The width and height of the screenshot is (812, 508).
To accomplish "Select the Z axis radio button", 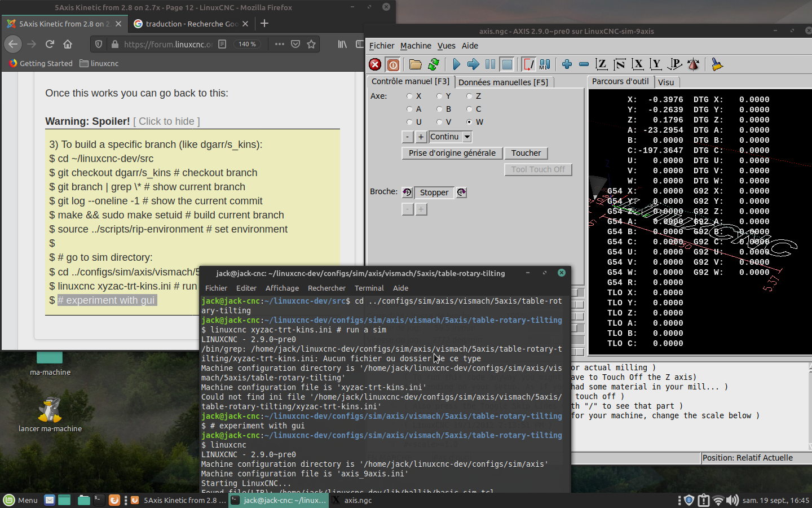I will [x=469, y=96].
